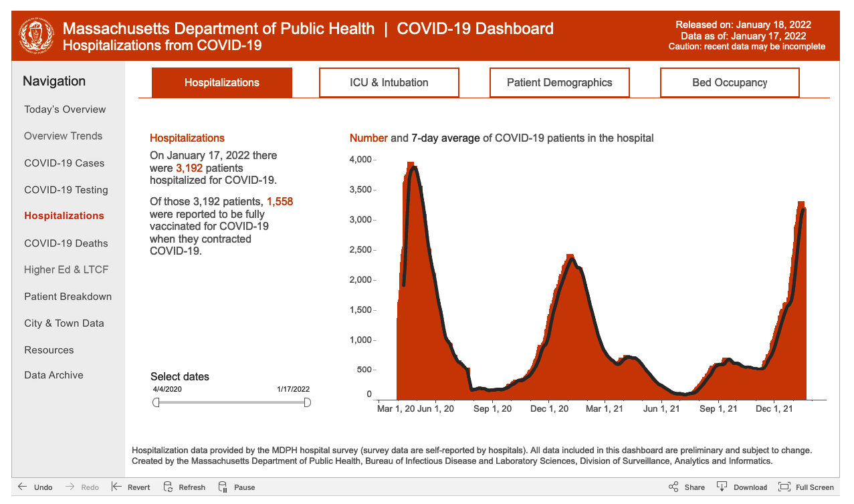Click the Share icon
This screenshot has height=504, width=854.
pyautogui.click(x=673, y=487)
